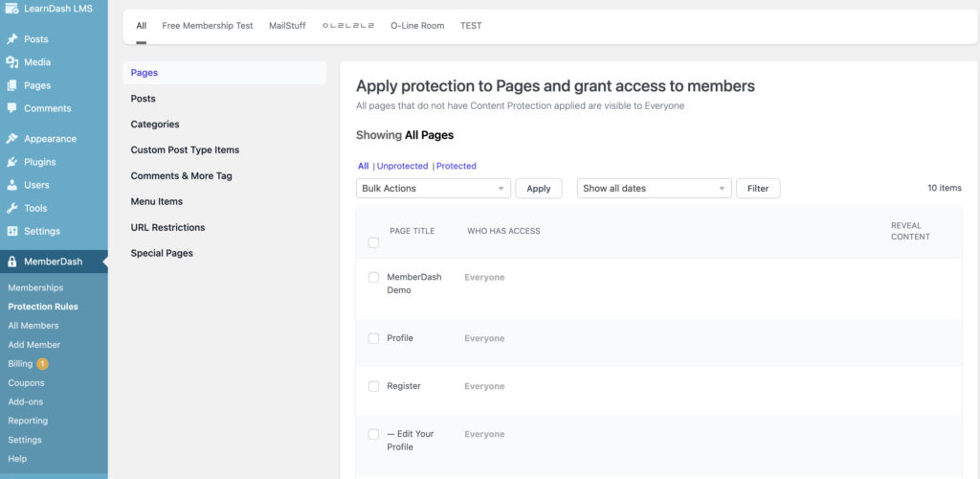This screenshot has width=980, height=479.
Task: Click Everyone access in MemberDash Demo row
Action: click(484, 277)
